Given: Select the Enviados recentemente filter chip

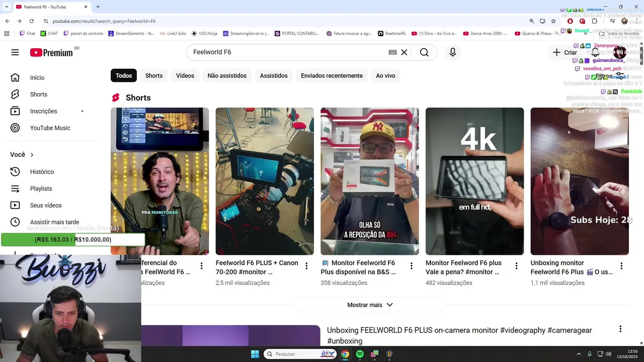Looking at the screenshot, I should click(332, 75).
